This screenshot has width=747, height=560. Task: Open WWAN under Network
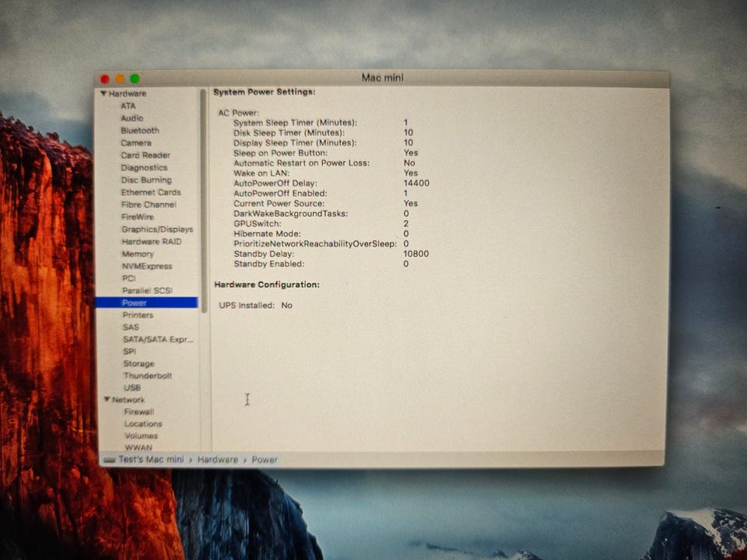click(x=139, y=448)
